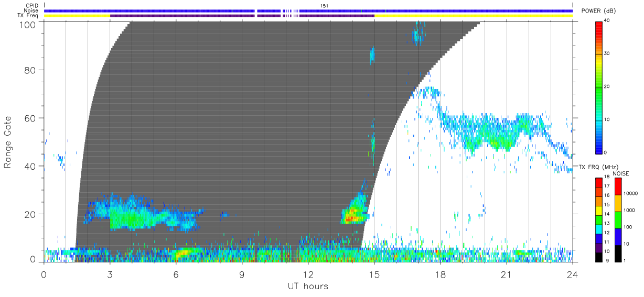644x297 pixels.
Task: Click the CPID label at top left
Action: (32, 6)
